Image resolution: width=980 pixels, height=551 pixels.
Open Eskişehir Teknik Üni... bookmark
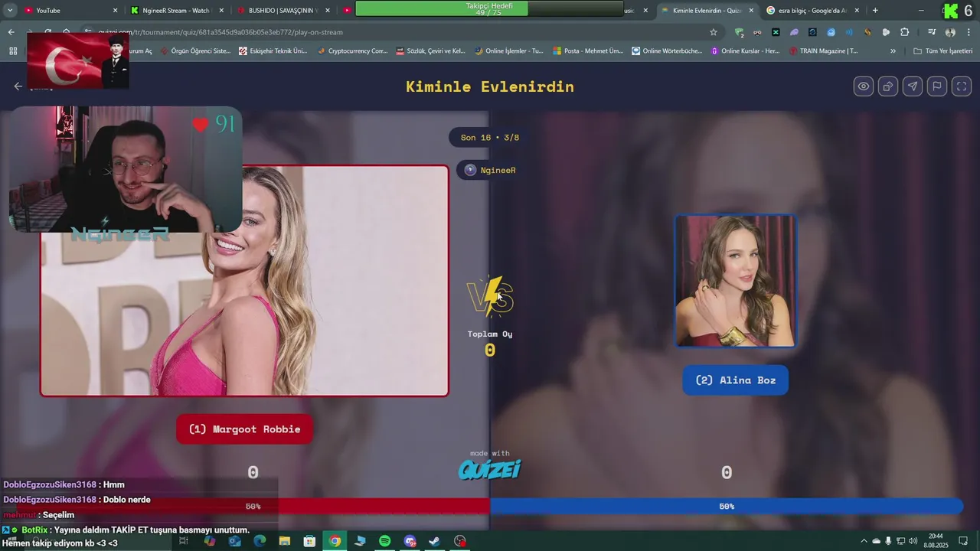point(273,51)
